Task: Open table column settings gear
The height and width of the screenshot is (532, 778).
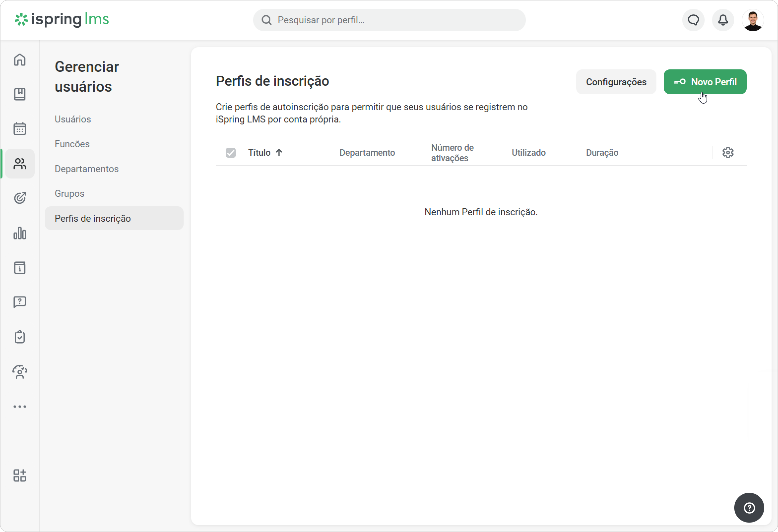Action: pyautogui.click(x=728, y=152)
